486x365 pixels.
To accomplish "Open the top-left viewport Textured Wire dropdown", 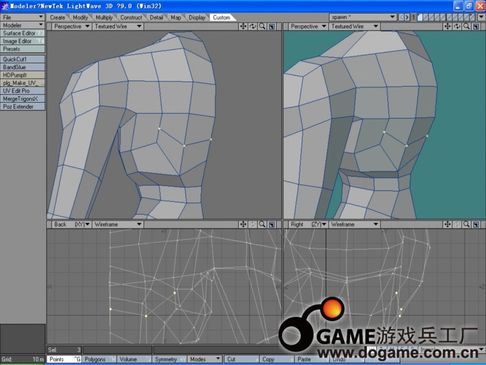I will click(118, 26).
